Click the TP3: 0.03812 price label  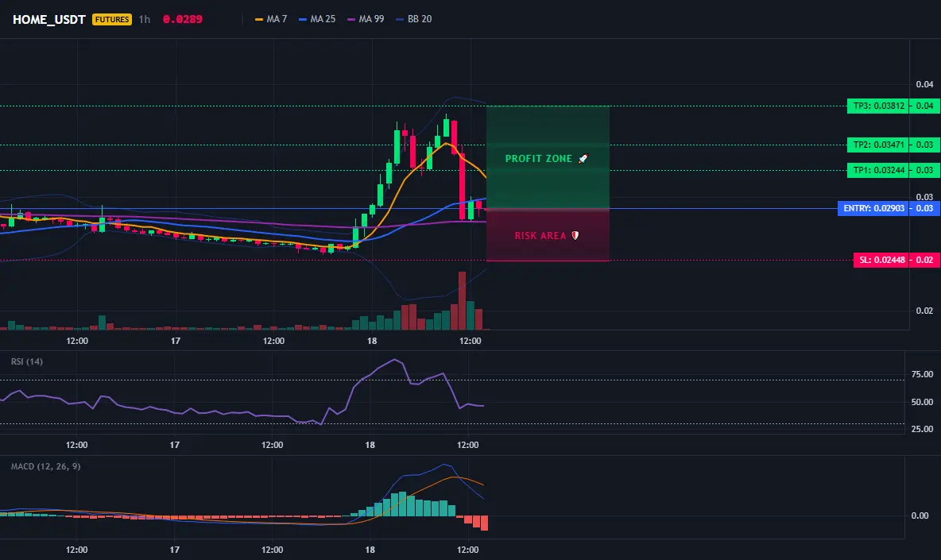pos(878,106)
